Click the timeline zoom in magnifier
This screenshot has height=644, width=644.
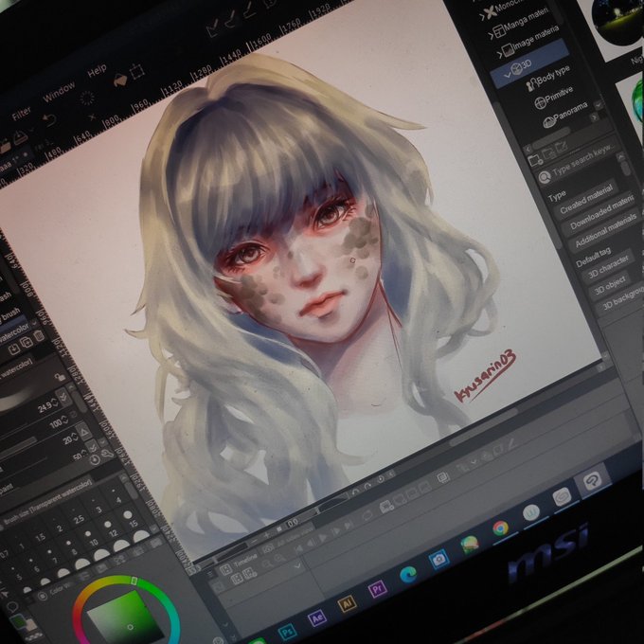pos(279,558)
